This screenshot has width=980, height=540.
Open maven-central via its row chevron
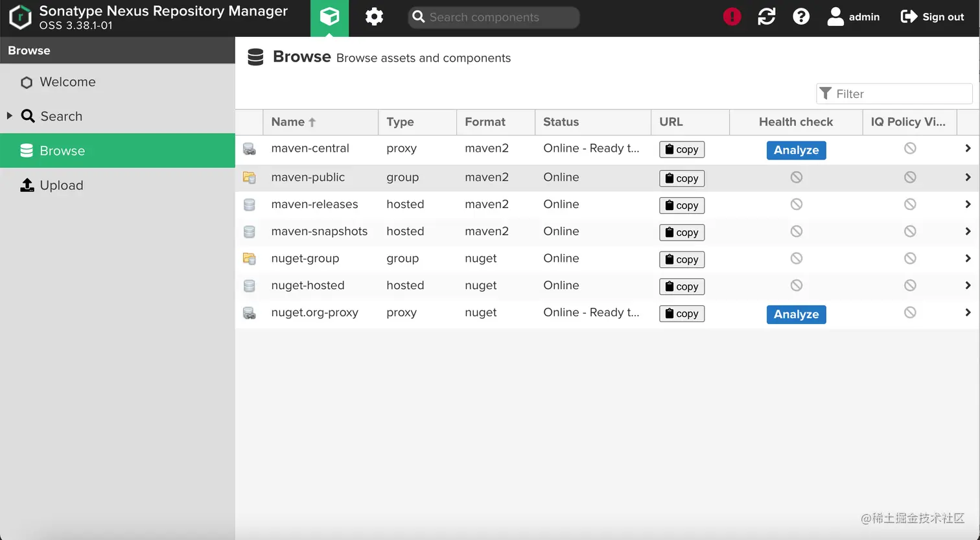(968, 148)
